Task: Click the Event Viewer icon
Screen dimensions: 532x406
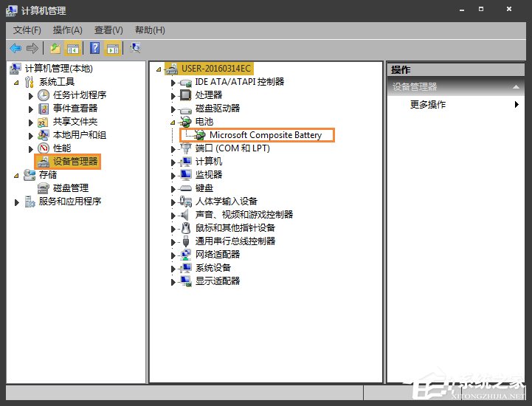Action: (x=44, y=109)
